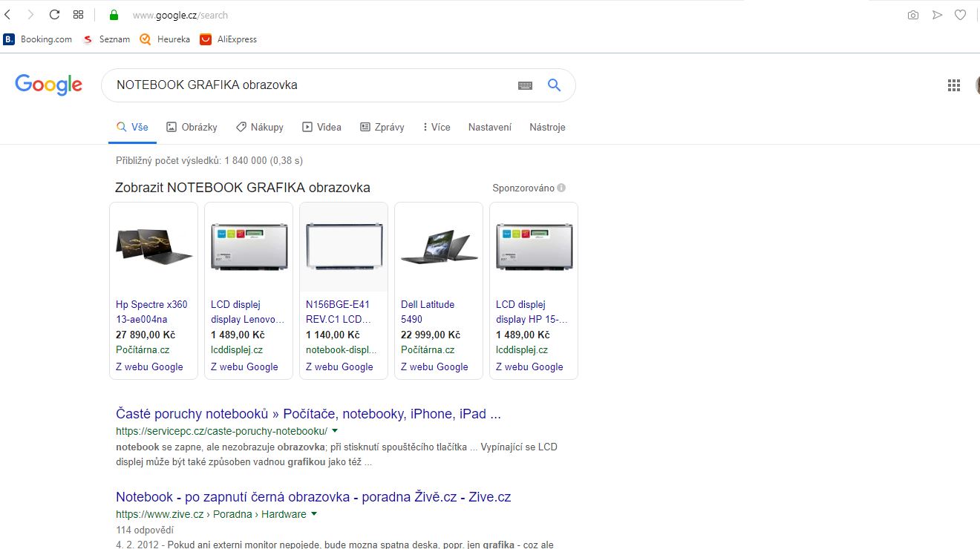Open the Seznam bookmark

106,39
